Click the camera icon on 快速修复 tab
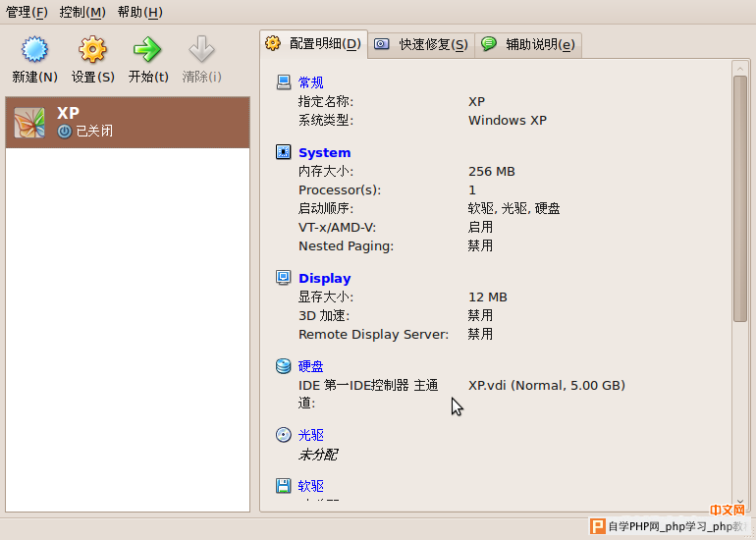The height and width of the screenshot is (540, 756). (382, 44)
